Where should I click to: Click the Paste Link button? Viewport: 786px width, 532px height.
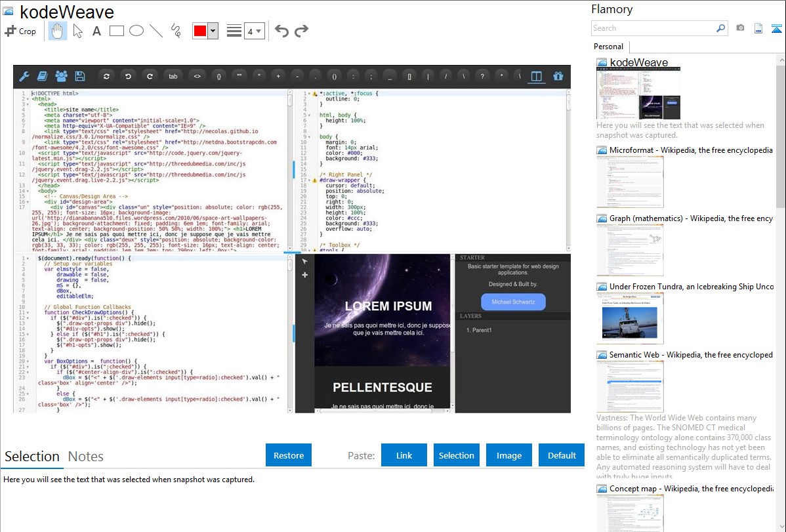point(404,455)
